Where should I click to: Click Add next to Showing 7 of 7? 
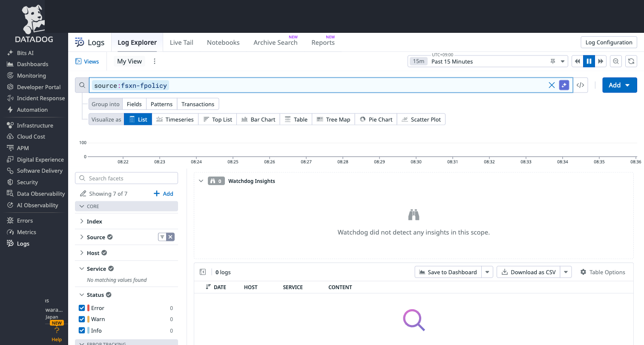pos(164,194)
